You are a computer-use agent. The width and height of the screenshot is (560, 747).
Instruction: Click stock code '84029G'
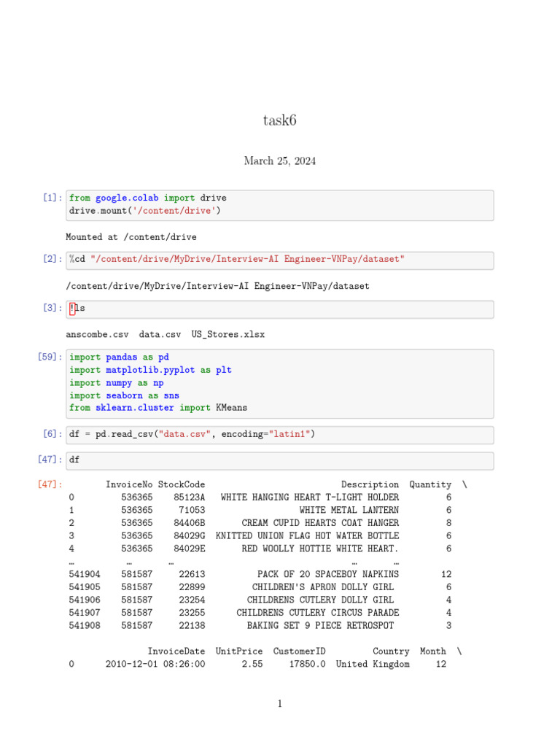pos(190,536)
